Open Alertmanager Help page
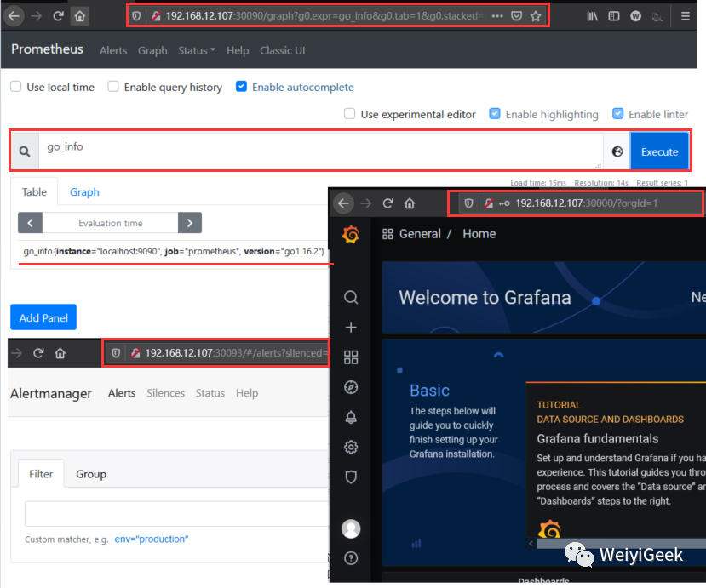 pyautogui.click(x=247, y=393)
